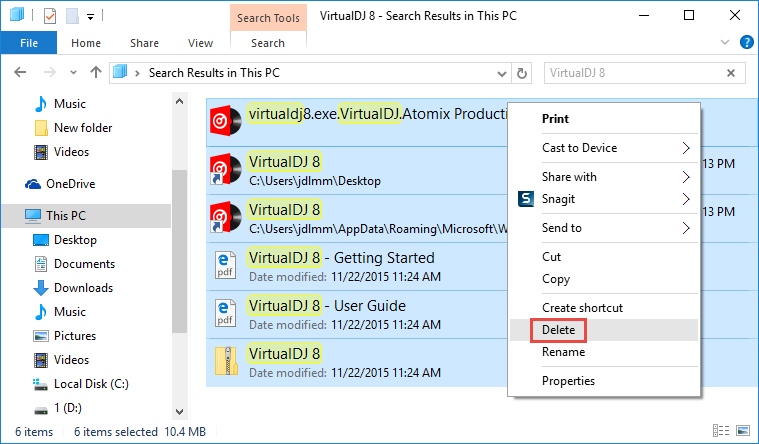
Task: Open Pictures under This PC
Action: tap(64, 336)
